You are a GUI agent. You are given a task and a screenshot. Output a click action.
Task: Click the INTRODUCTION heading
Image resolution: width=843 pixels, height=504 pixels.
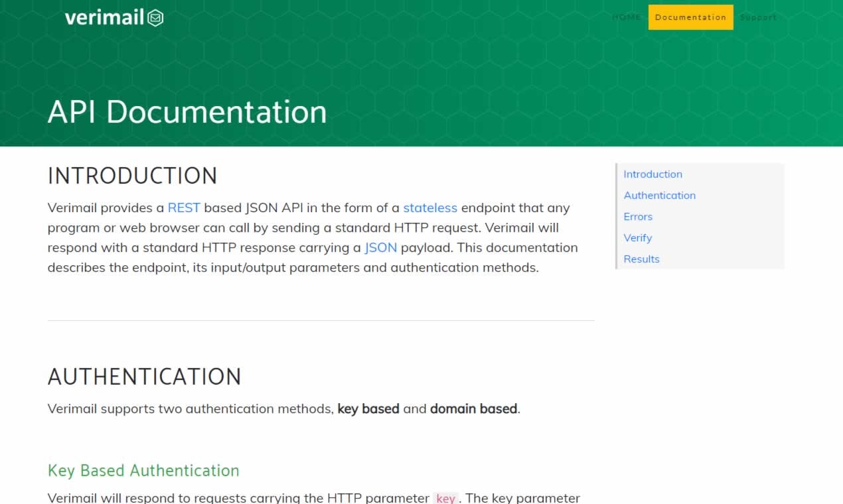pyautogui.click(x=133, y=176)
